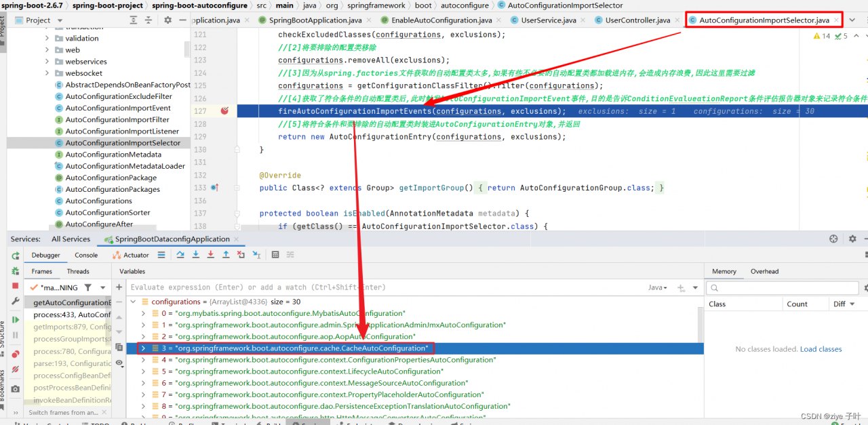
Task: Expand variable entry 3 CacheAutoConfiguration
Action: click(142, 348)
